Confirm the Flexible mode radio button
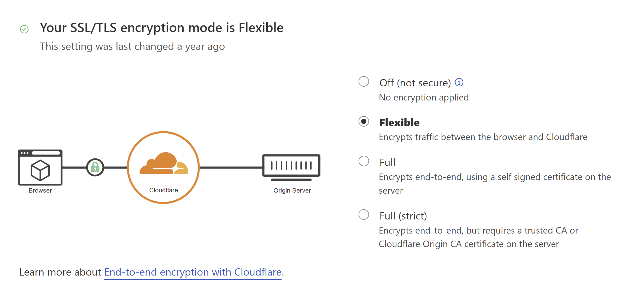644x298 pixels. coord(364,121)
